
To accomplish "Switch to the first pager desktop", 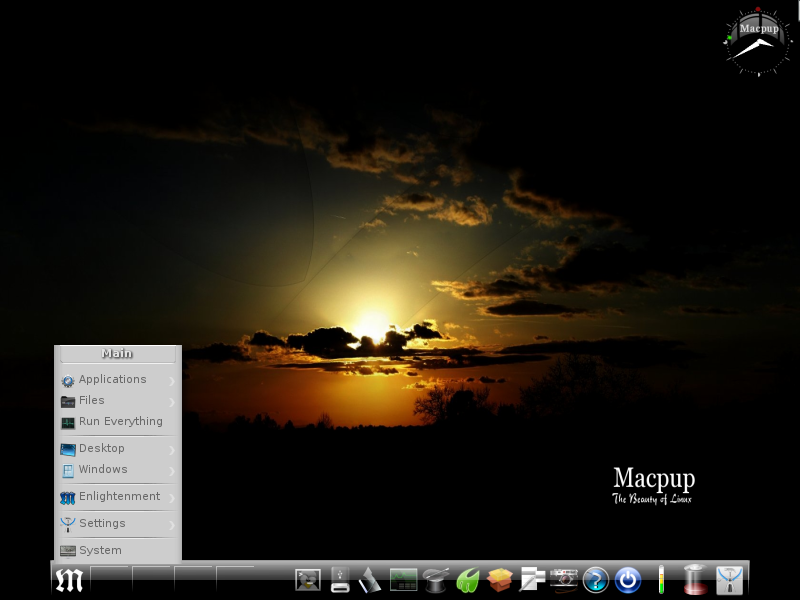I will [x=110, y=580].
